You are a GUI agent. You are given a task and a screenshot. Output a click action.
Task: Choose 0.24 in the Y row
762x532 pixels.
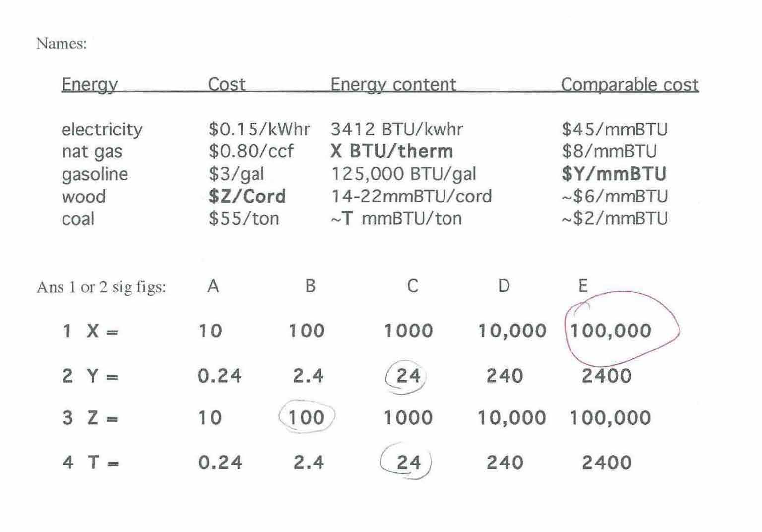tap(219, 376)
